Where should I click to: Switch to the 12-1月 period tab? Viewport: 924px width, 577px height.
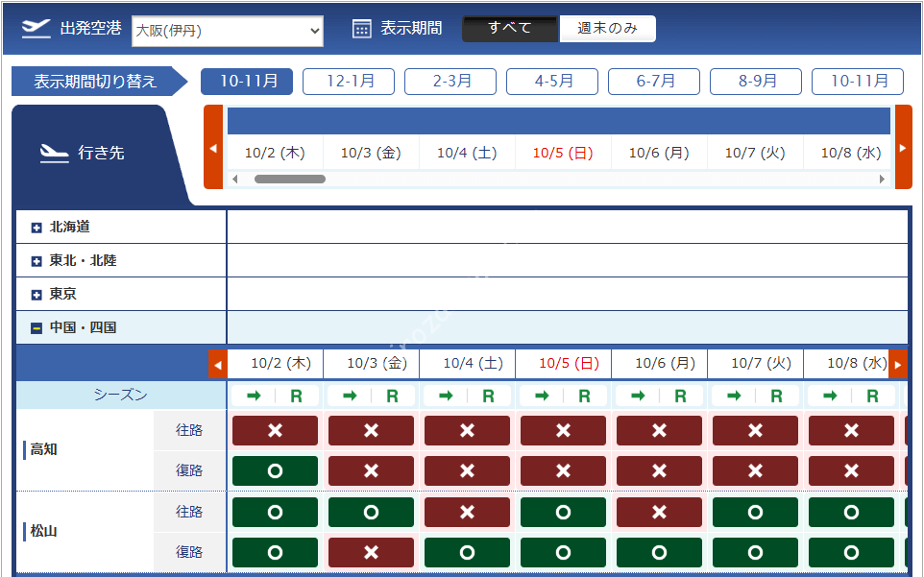pos(349,82)
